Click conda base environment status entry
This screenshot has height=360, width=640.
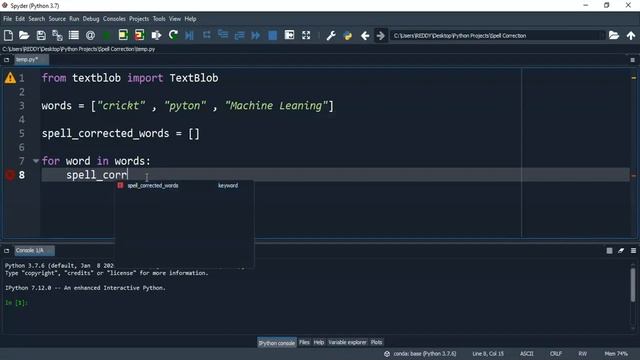[x=420, y=353]
